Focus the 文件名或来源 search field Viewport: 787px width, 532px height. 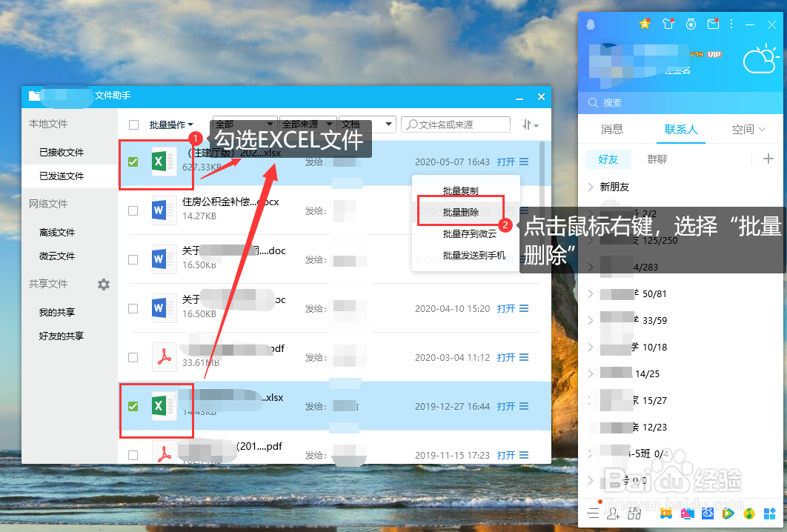point(456,124)
